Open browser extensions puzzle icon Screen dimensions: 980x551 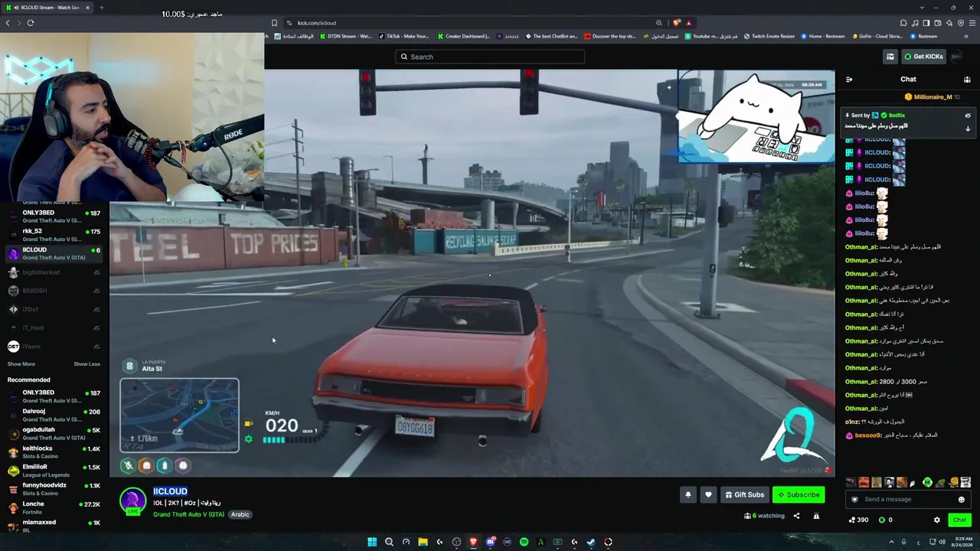click(903, 23)
